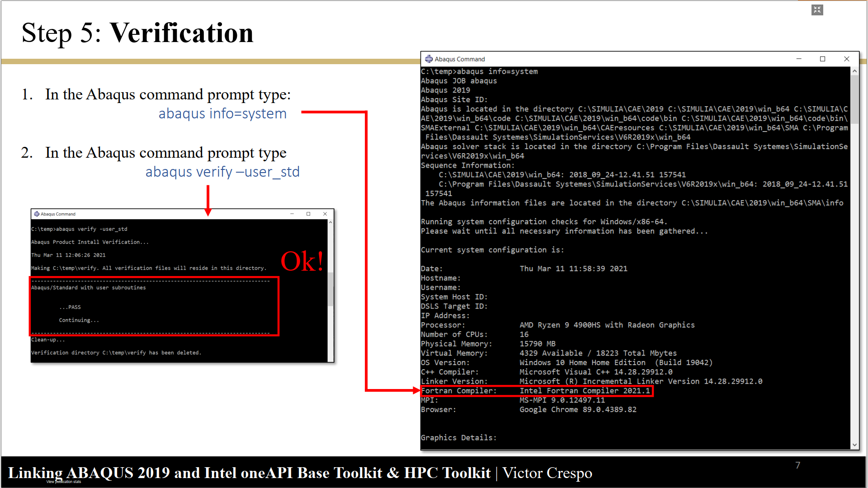Click the maximize icon on the small verification window

coord(309,214)
